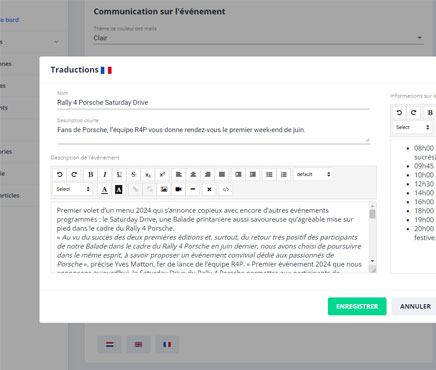436x370 pixels.
Task: Switch to the Dutch flag translation tab
Action: pos(109,344)
